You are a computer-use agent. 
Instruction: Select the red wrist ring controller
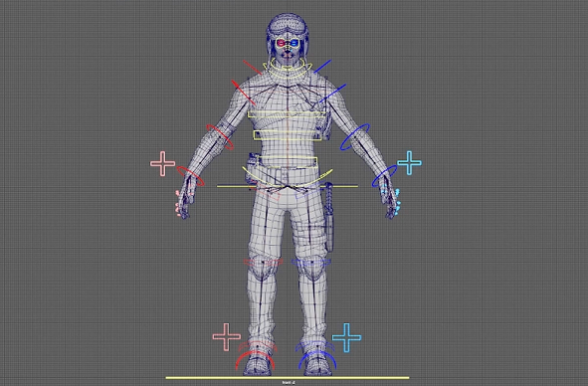pos(190,176)
